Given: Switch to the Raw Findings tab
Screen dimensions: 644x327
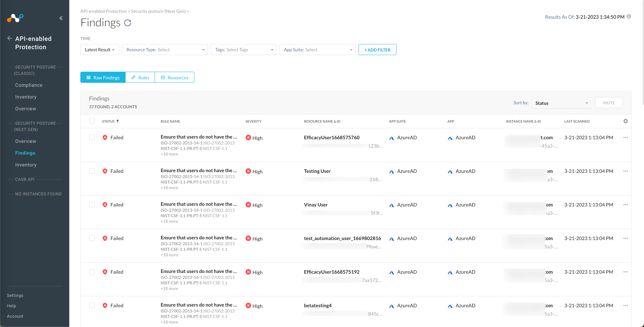Looking at the screenshot, I should 103,77.
